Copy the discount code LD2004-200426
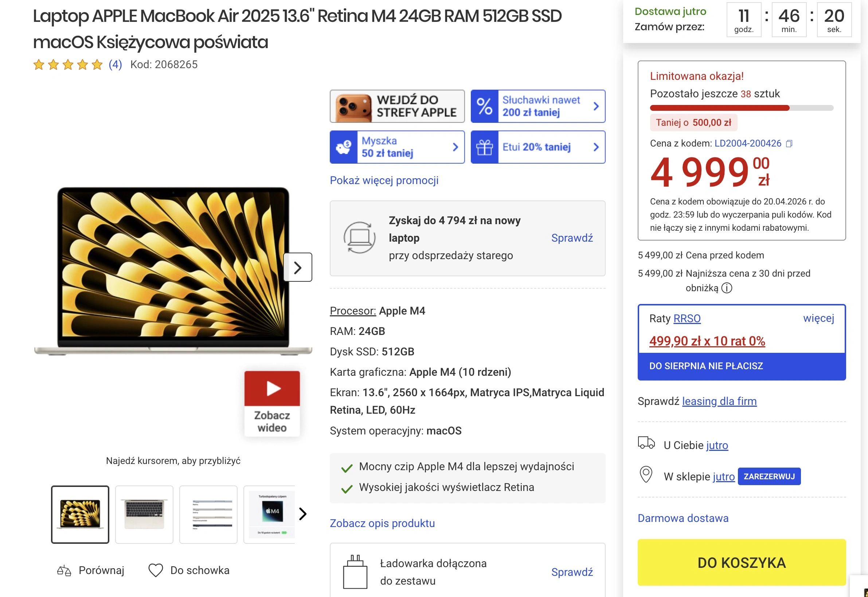The height and width of the screenshot is (597, 868). 789,143
